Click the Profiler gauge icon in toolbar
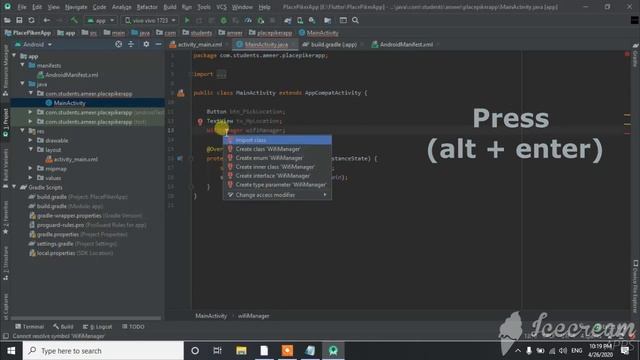The width and height of the screenshot is (640, 360). tap(248, 20)
